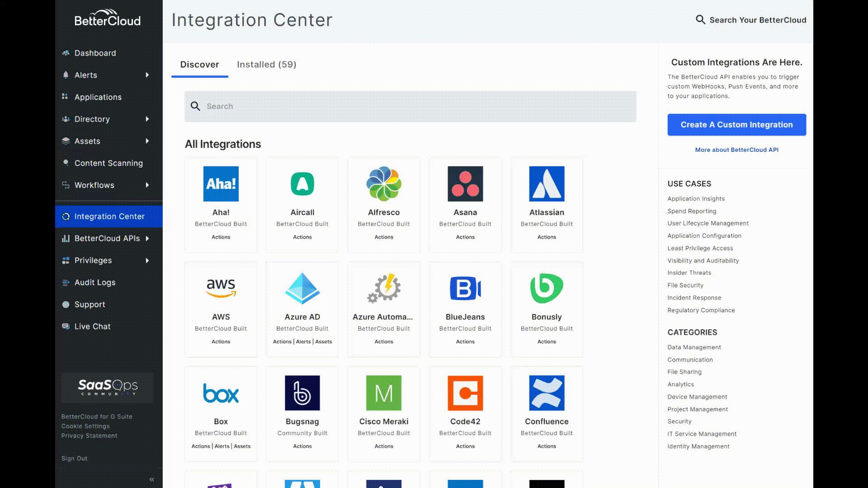868x488 pixels.
Task: Open the Bonusly integration logo
Action: (x=547, y=288)
